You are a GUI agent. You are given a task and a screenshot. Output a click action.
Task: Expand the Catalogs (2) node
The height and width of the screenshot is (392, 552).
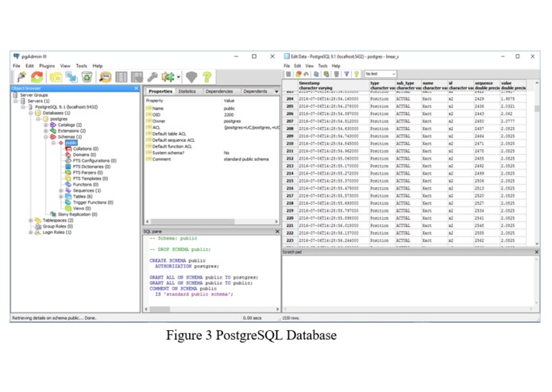[x=46, y=125]
